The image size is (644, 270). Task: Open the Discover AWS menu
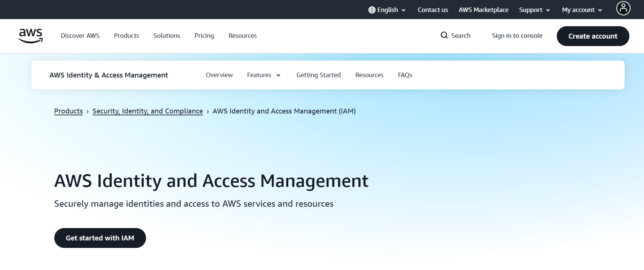pyautogui.click(x=80, y=36)
